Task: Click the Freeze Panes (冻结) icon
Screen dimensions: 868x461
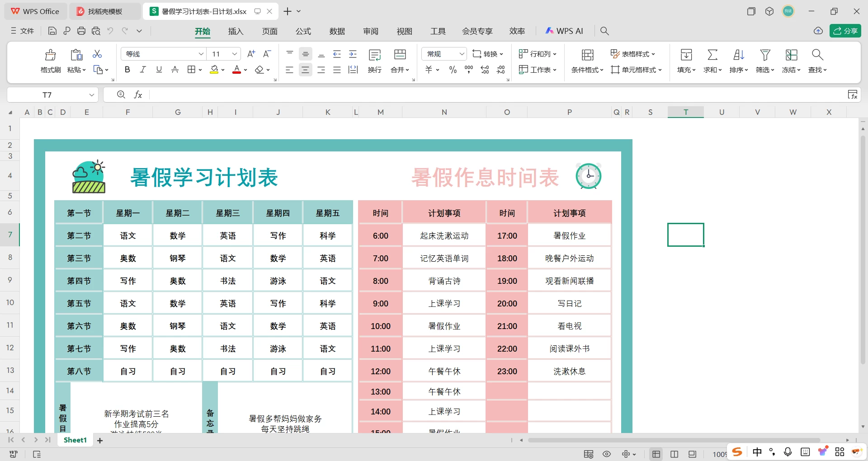Action: pos(791,55)
